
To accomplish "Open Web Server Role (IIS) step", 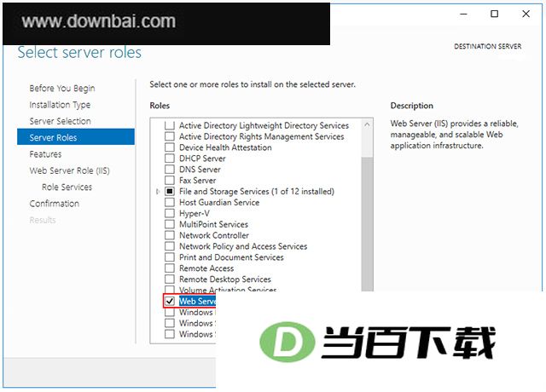I will (70, 170).
